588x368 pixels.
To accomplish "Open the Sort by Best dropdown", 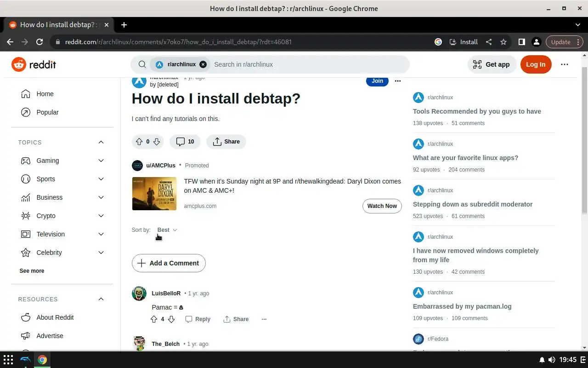I will [x=167, y=230].
